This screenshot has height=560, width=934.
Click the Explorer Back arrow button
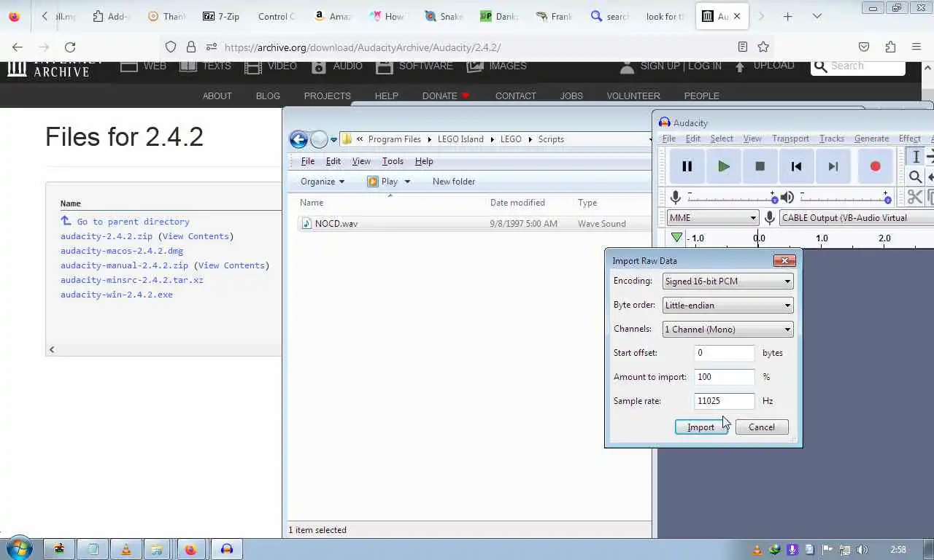298,139
